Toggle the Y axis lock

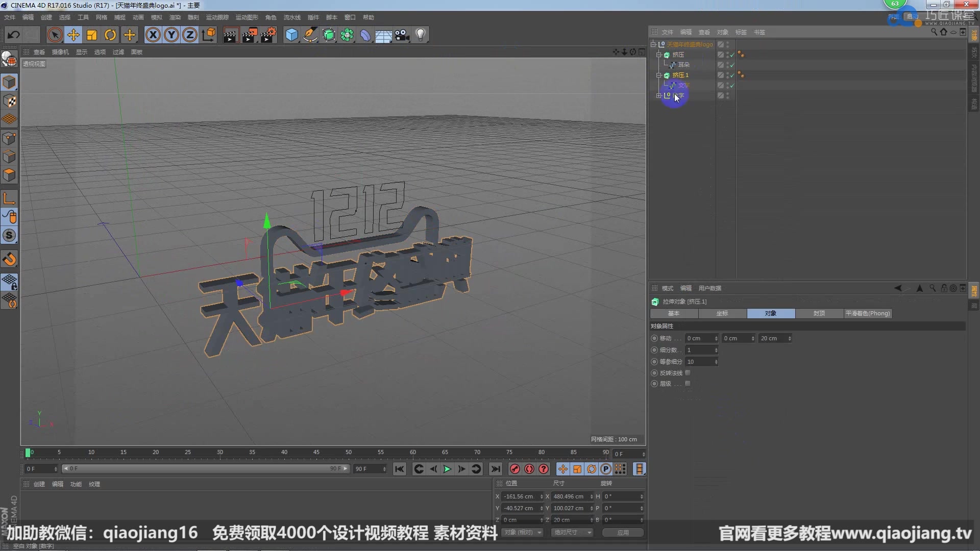click(171, 35)
